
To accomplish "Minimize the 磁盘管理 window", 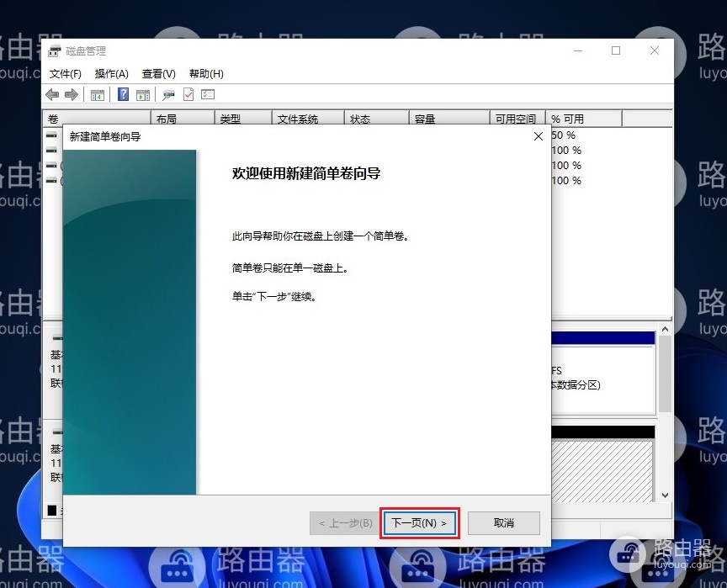I will [578, 50].
